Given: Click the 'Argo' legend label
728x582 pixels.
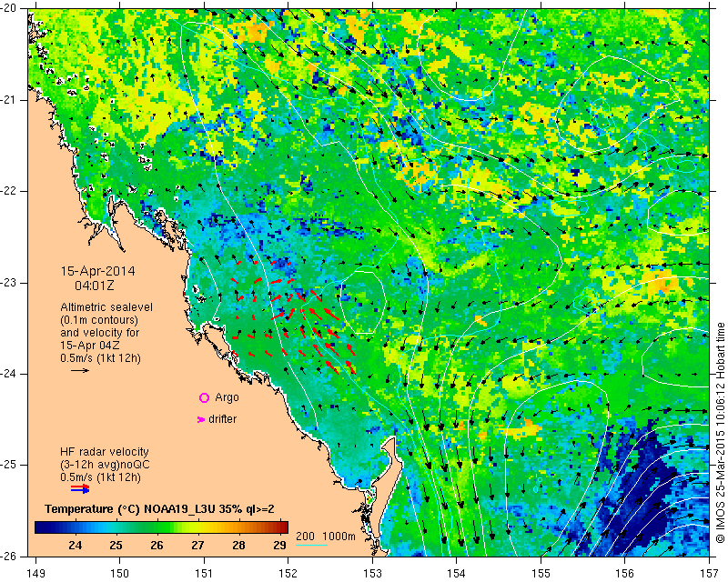Looking at the screenshot, I should pyautogui.click(x=227, y=397).
